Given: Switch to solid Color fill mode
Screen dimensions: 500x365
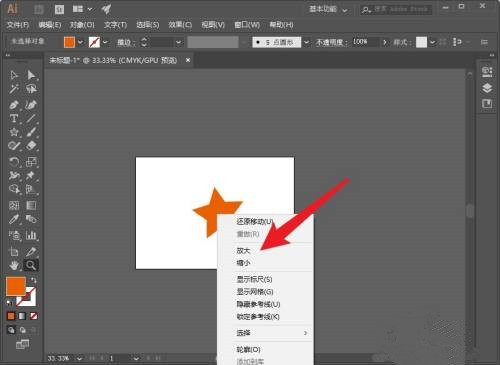Looking at the screenshot, I should pyautogui.click(x=11, y=316).
